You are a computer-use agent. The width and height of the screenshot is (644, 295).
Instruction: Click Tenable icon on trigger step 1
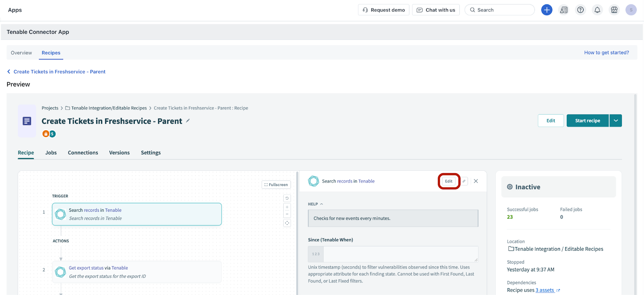point(60,214)
